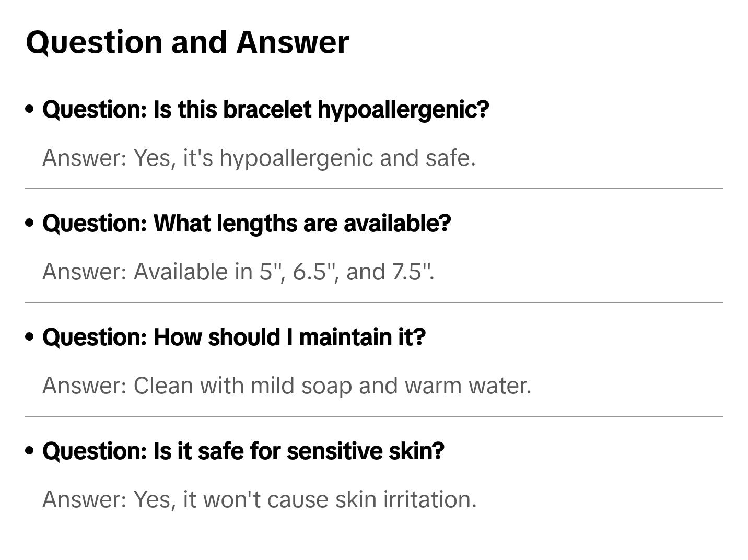Screen dimensions: 748x560
Task: Click the bullet before the sensitive skin question
Action: [30, 450]
